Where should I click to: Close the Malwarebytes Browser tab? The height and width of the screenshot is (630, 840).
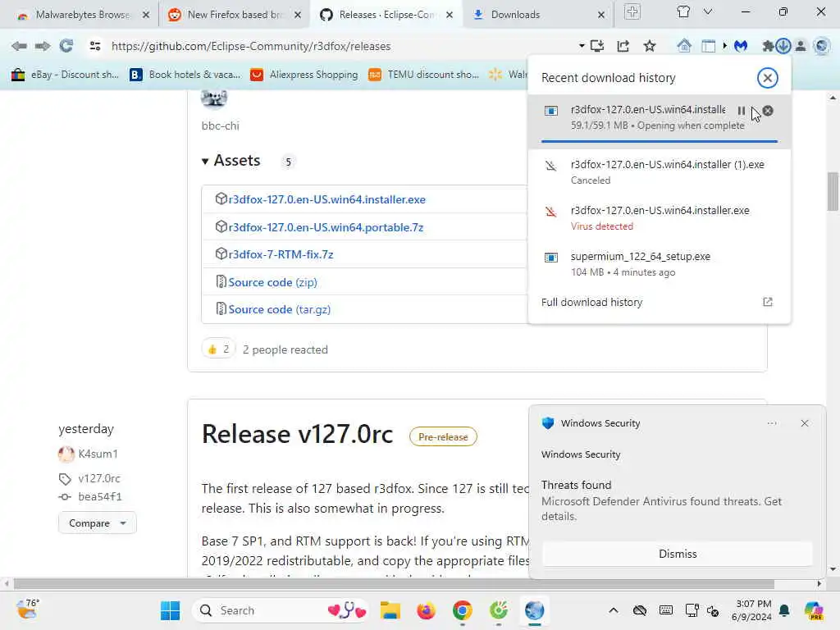point(146,15)
